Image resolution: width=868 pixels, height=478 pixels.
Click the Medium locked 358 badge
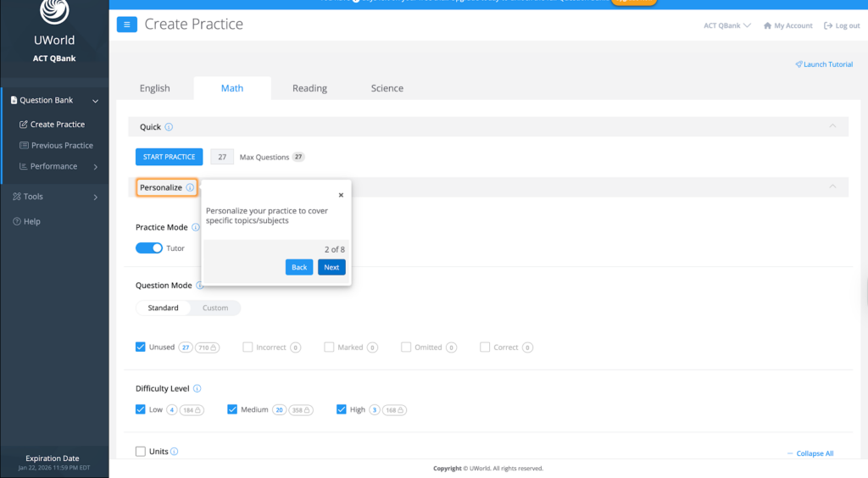click(301, 410)
